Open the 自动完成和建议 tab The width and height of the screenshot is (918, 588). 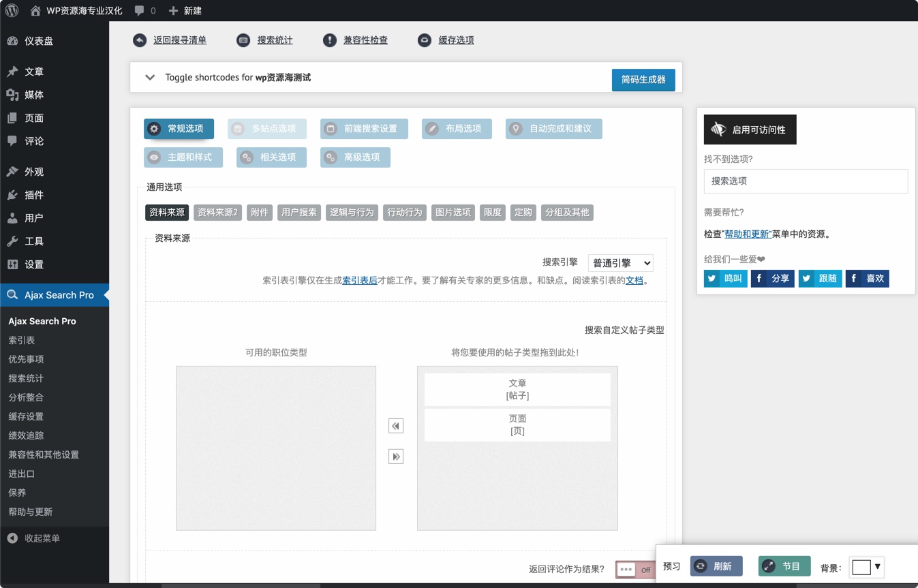pos(554,129)
